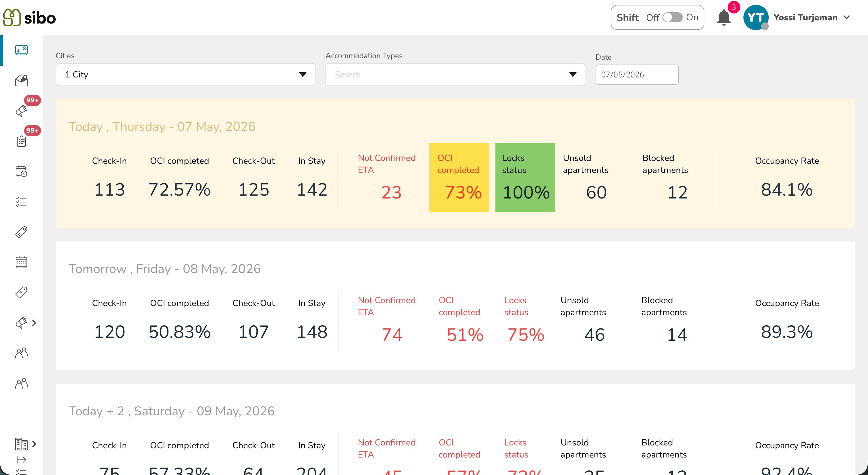Open the megaphone icon with submenu arrow
This screenshot has height=475, width=868.
click(21, 322)
